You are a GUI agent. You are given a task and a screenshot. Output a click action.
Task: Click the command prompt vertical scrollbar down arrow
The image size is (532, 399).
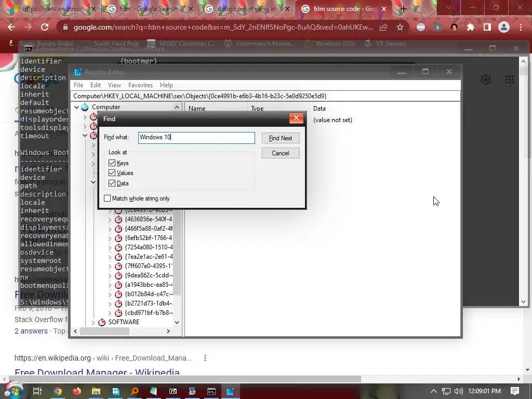[x=523, y=301]
